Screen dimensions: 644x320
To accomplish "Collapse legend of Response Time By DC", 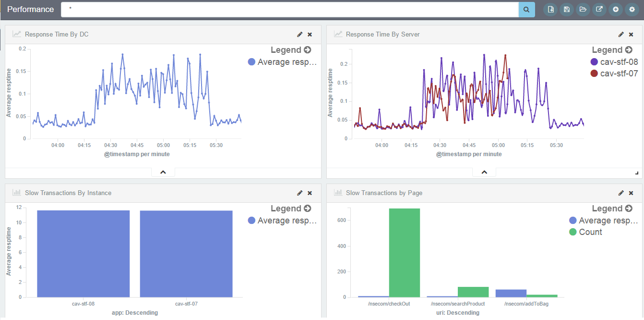I will point(307,50).
